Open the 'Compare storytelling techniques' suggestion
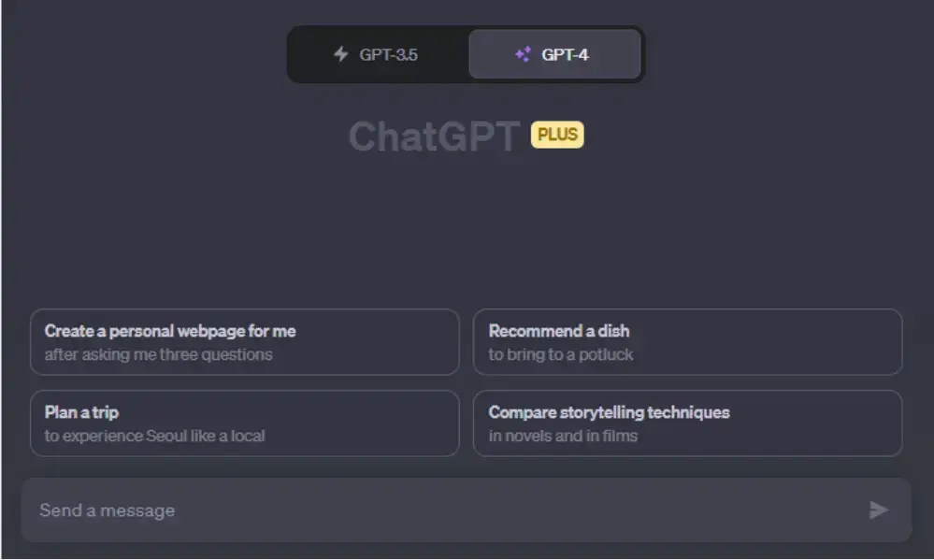Viewport: 934px width, 560px height. pos(688,424)
